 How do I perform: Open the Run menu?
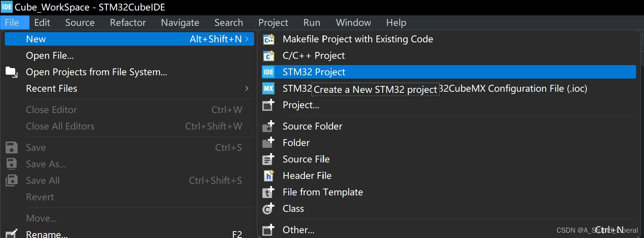[312, 22]
